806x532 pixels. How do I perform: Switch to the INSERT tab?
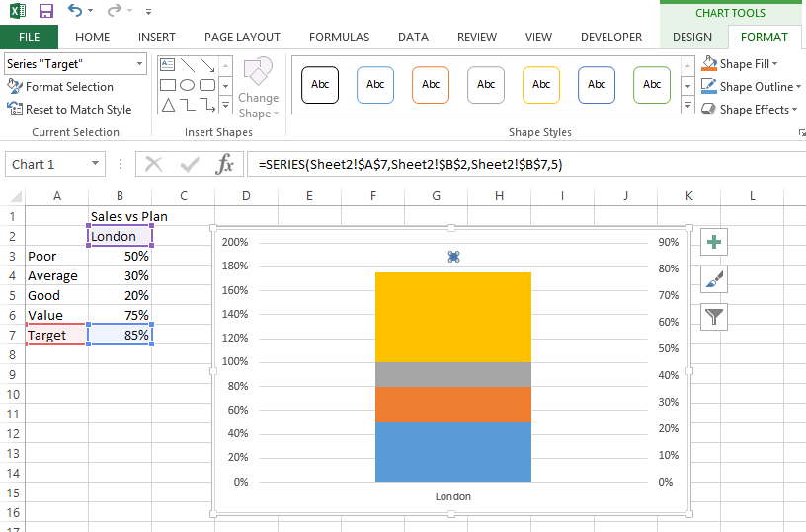click(157, 37)
